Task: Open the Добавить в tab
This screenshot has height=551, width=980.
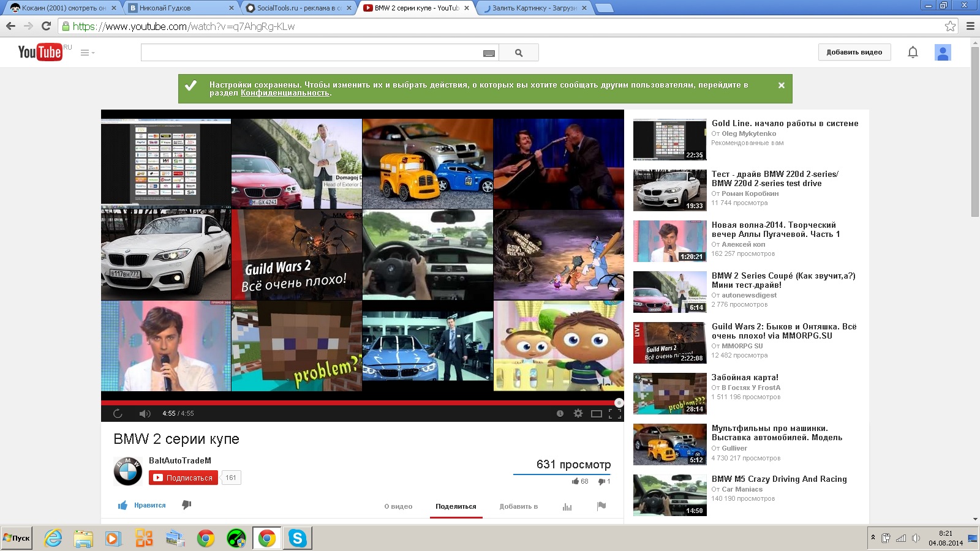Action: tap(518, 506)
